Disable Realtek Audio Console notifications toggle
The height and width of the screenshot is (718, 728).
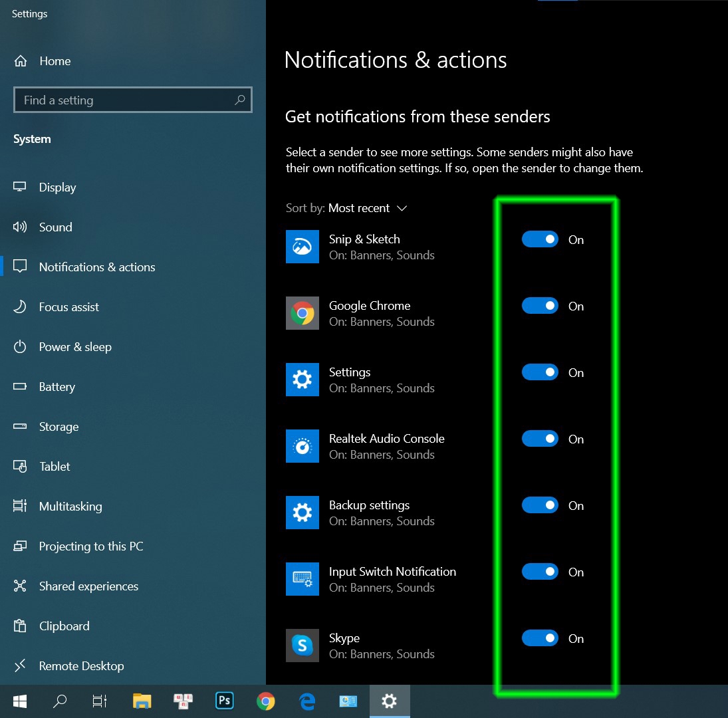[x=539, y=439]
